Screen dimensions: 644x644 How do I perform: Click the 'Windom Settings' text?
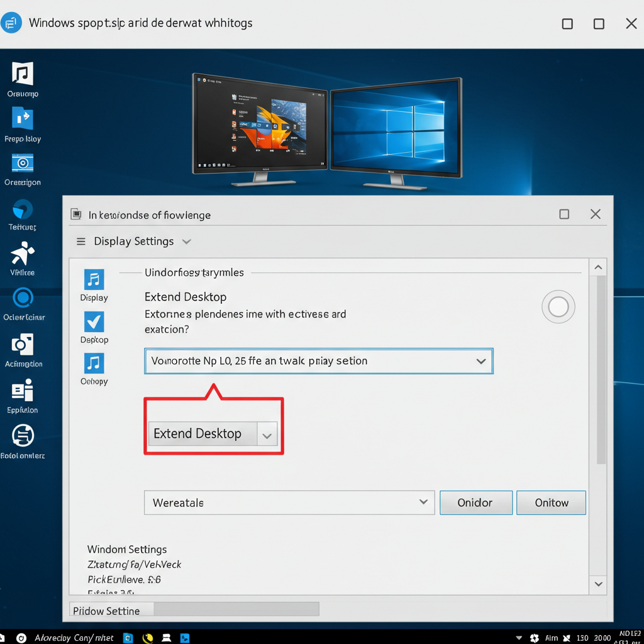[127, 549]
